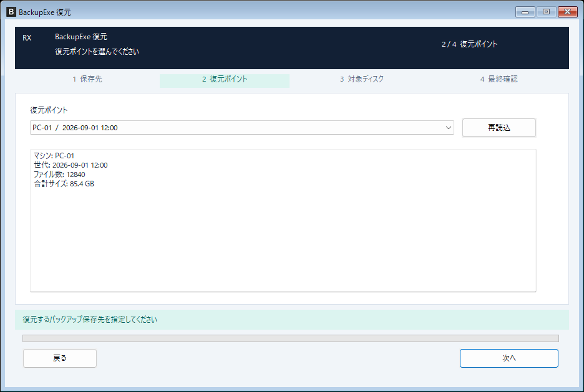Image resolution: width=584 pixels, height=392 pixels.
Task: Go back with the 戻る button
Action: (x=60, y=358)
